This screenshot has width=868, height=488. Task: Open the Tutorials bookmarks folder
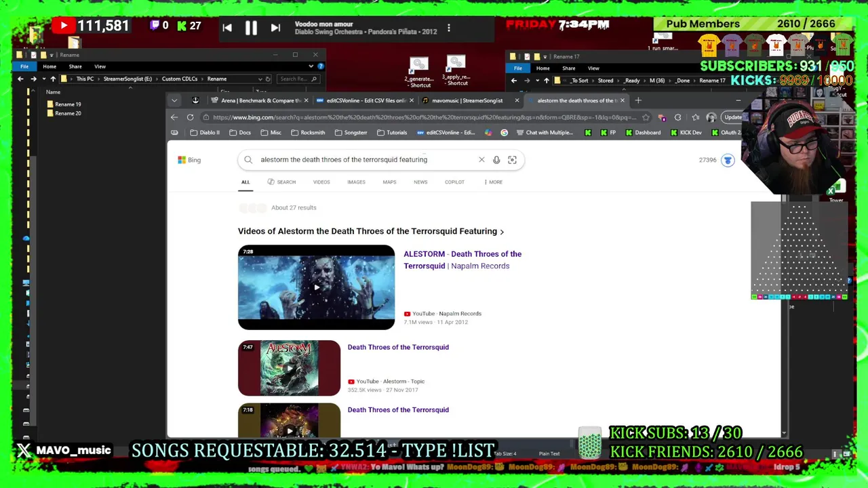[x=391, y=132]
